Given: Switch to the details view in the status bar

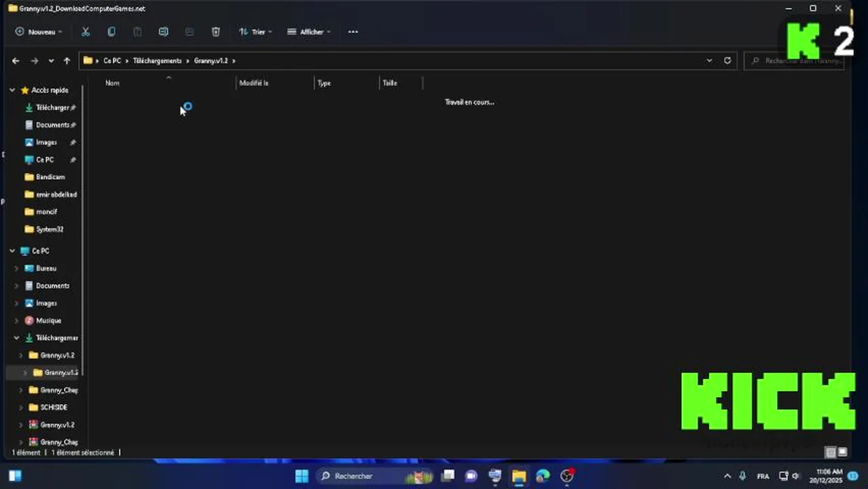Looking at the screenshot, I should point(830,452).
